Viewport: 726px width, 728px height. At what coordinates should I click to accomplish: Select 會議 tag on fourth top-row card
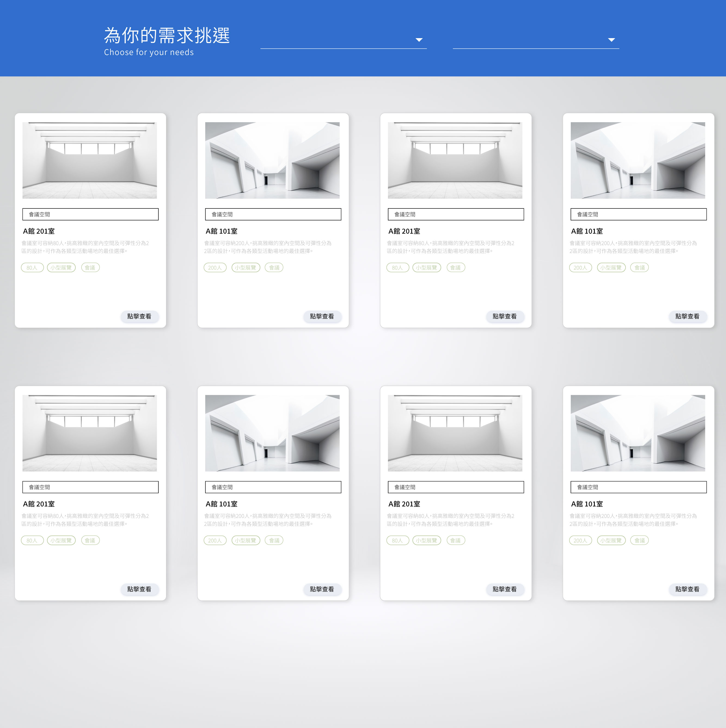point(639,268)
